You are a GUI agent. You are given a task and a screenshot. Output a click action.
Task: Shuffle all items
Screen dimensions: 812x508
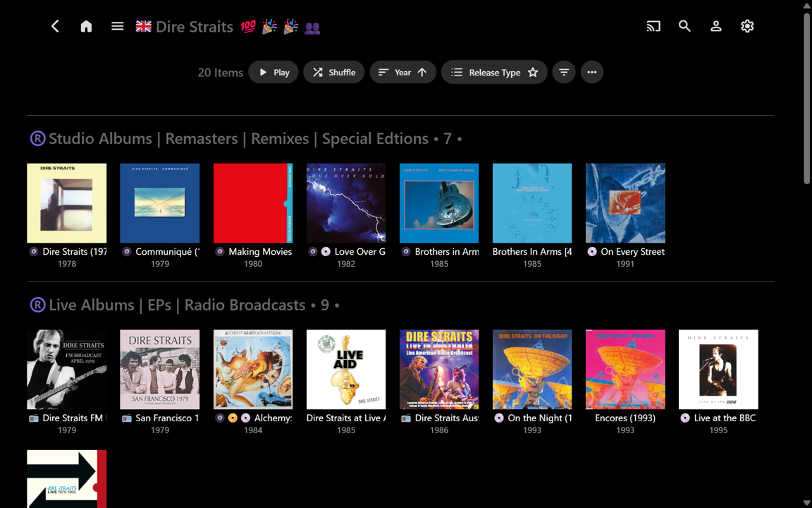pyautogui.click(x=334, y=72)
